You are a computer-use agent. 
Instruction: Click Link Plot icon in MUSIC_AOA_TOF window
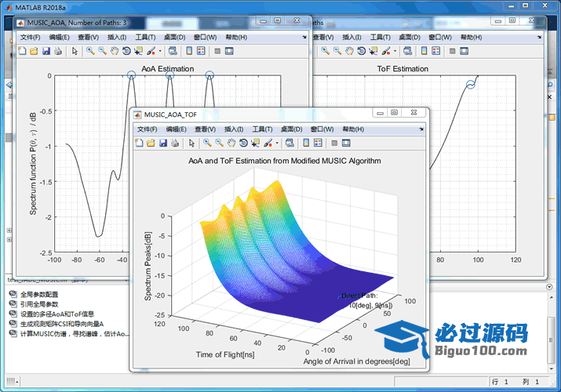click(290, 143)
